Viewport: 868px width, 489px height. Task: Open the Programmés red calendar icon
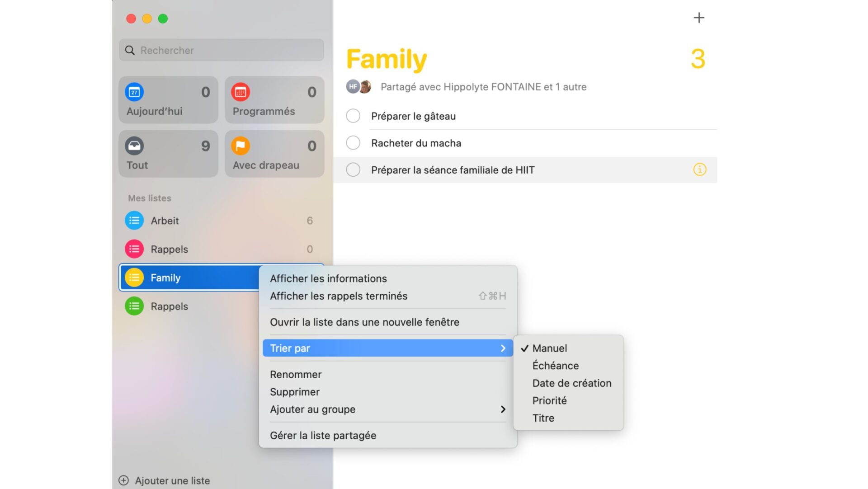point(241,92)
